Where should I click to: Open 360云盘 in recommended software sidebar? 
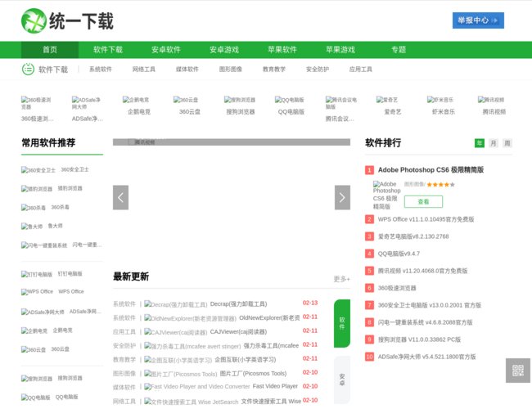coord(45,349)
